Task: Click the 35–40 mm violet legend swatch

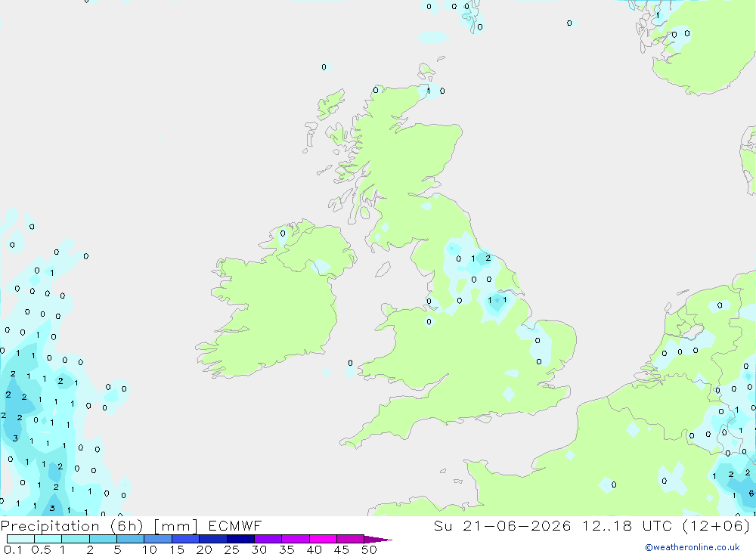Action: [x=295, y=539]
